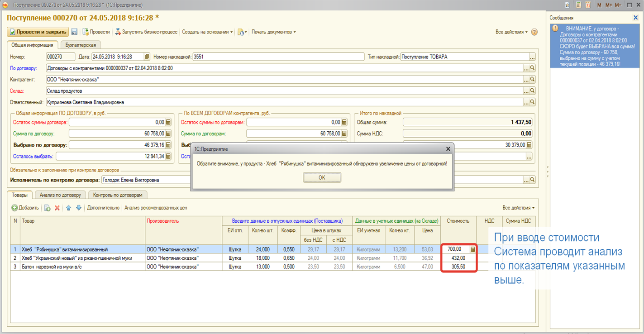The height and width of the screenshot is (334, 644).
Task: Open the Контроль по договорам tab
Action: [118, 195]
